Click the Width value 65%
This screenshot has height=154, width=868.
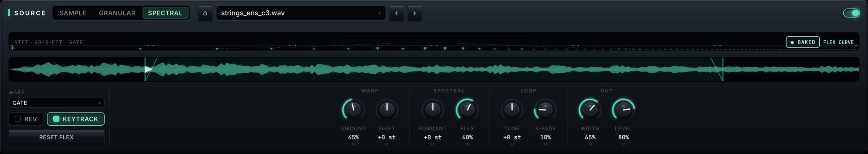click(590, 137)
